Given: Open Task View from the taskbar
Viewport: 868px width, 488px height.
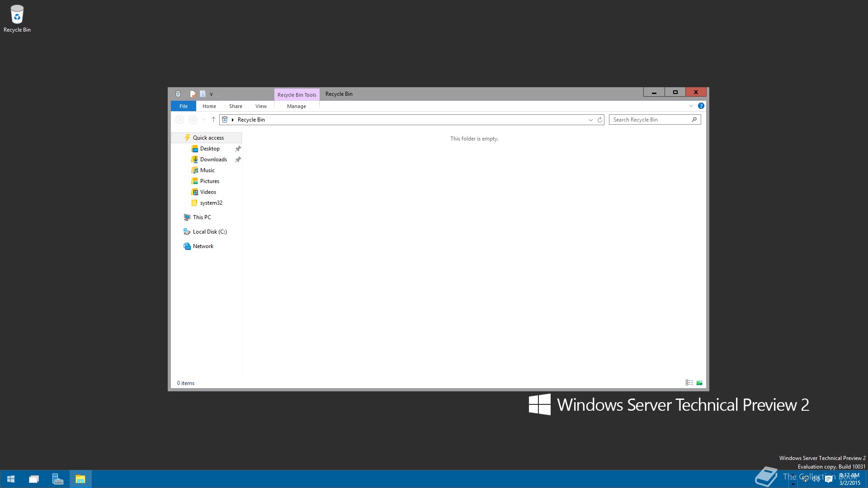Looking at the screenshot, I should (x=34, y=479).
